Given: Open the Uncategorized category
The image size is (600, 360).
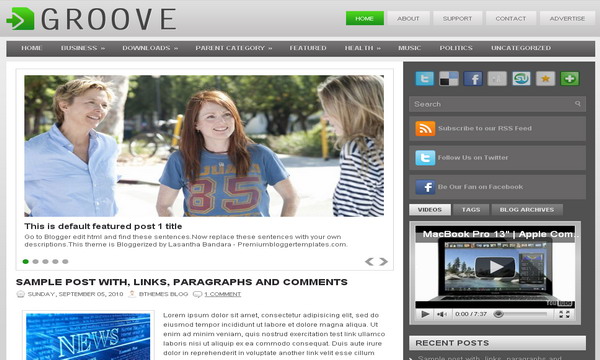Looking at the screenshot, I should [521, 48].
